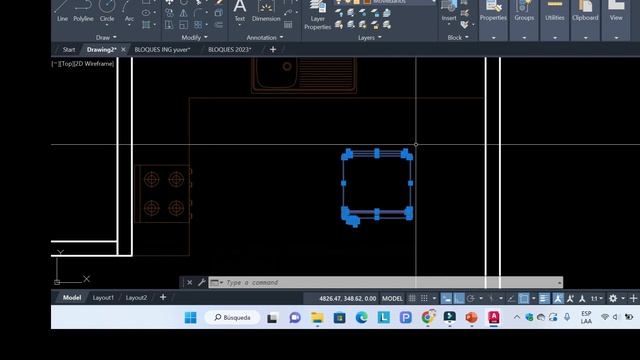
Task: Click the Insert block button
Action: click(449, 11)
